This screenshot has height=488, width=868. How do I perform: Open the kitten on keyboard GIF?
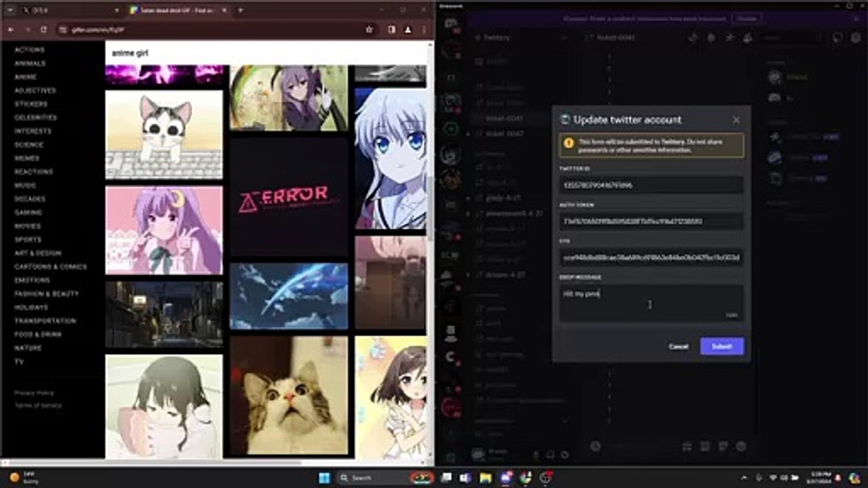click(x=164, y=135)
